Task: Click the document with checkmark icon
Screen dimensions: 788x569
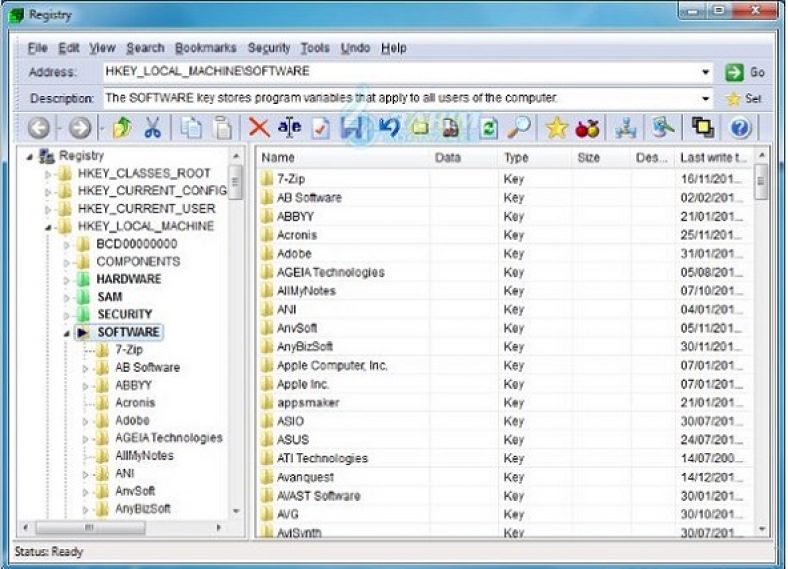Action: [320, 129]
